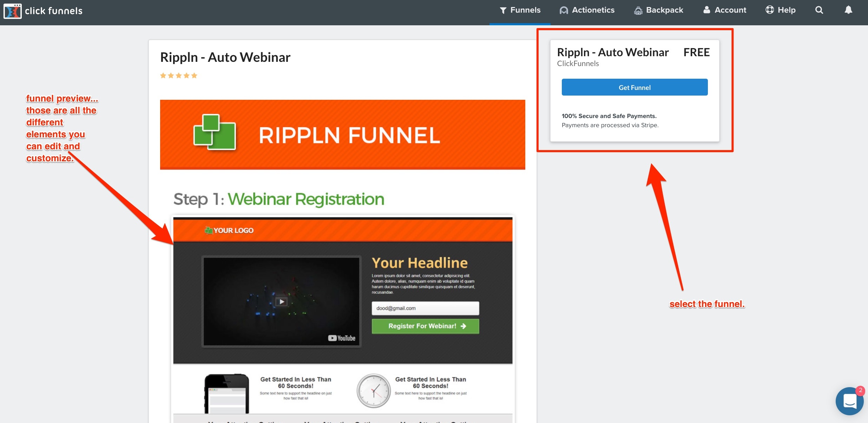Click the Rippln Funnel orange banner
The height and width of the screenshot is (423, 868).
pos(343,135)
